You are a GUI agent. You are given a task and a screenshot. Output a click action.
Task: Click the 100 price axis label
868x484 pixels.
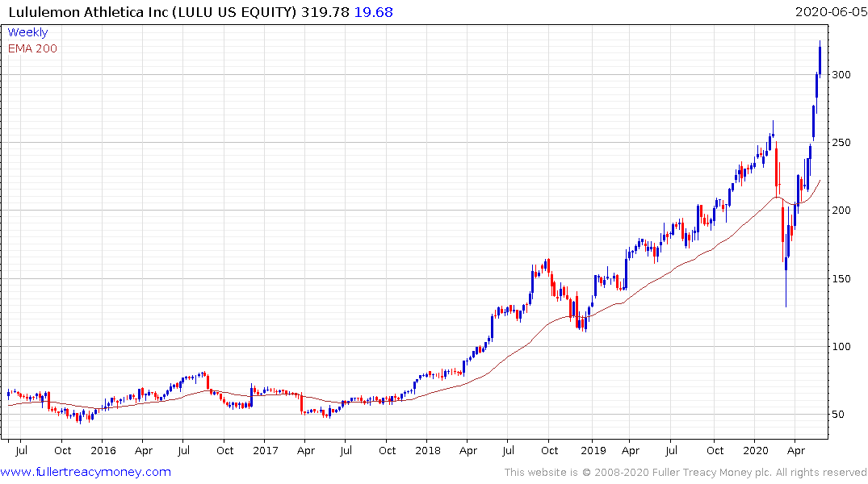841,346
